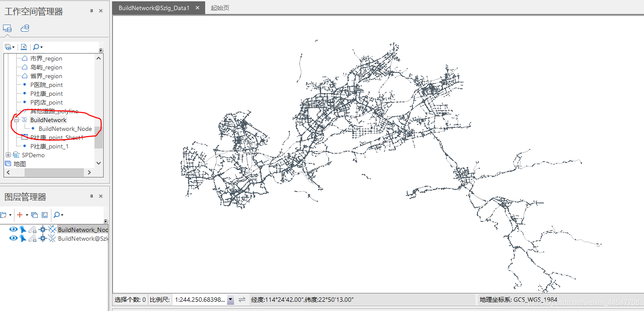The height and width of the screenshot is (311, 644).
Task: Open add layer dropdown arrow
Action: [27, 215]
